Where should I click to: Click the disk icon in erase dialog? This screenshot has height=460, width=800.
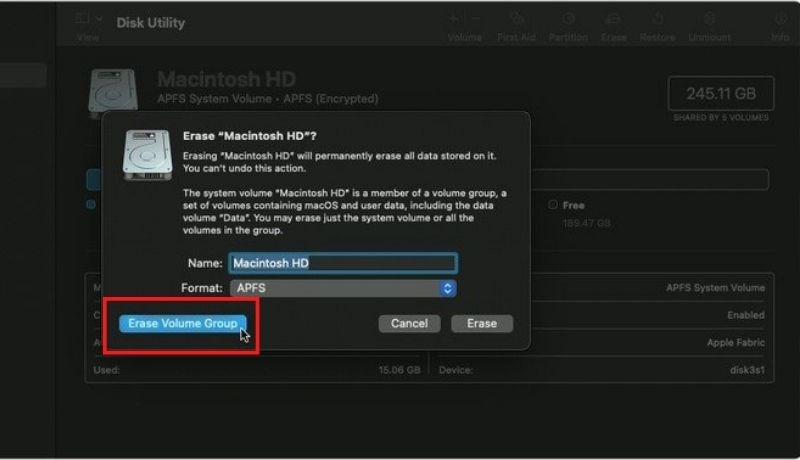(147, 155)
